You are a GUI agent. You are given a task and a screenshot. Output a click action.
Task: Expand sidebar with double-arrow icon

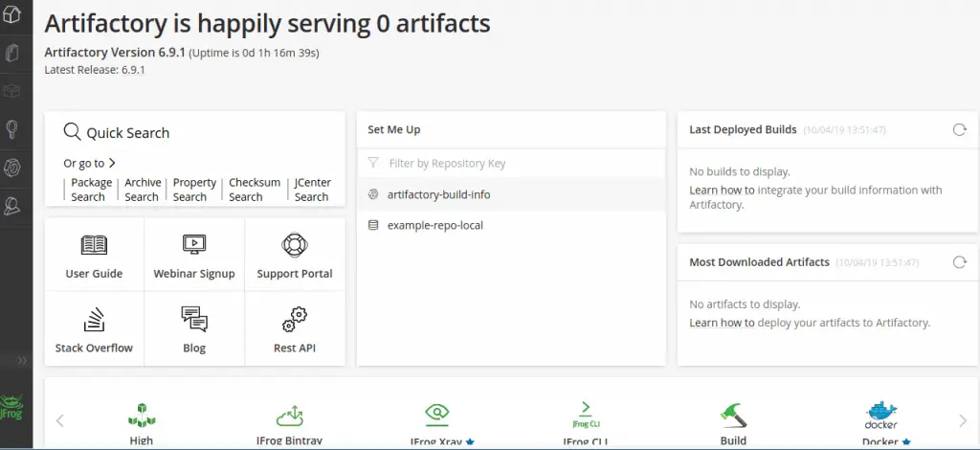point(23,361)
